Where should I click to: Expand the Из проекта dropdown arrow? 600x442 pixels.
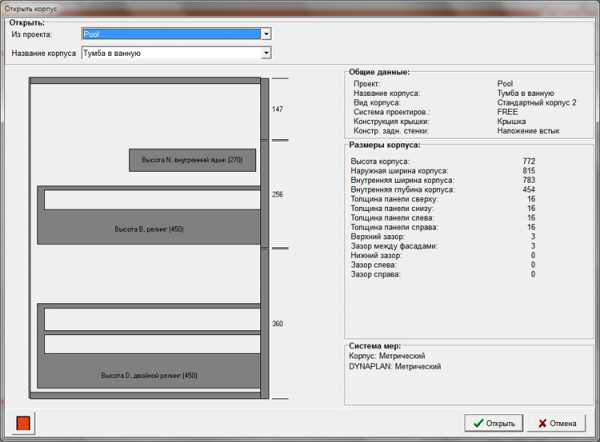(266, 34)
